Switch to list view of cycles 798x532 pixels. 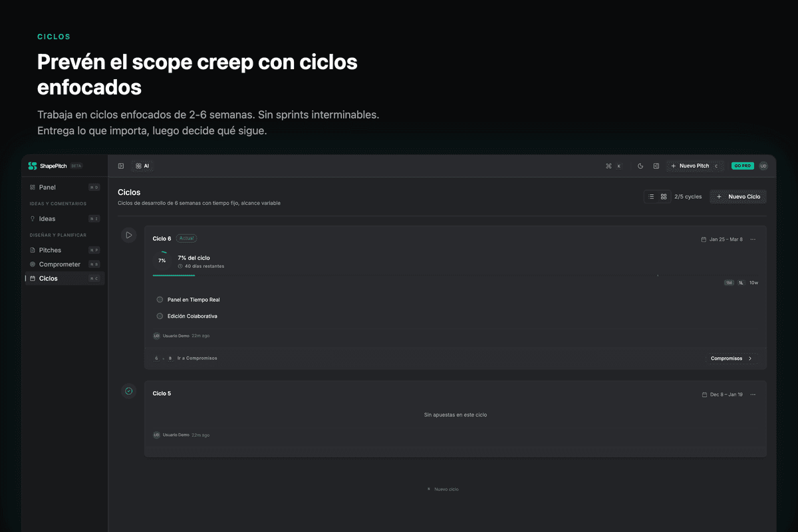(651, 197)
